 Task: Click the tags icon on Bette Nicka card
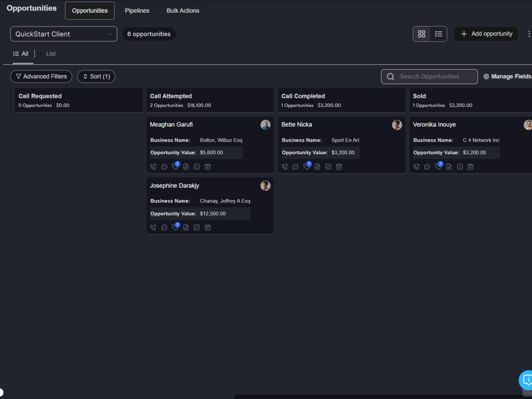(x=306, y=166)
